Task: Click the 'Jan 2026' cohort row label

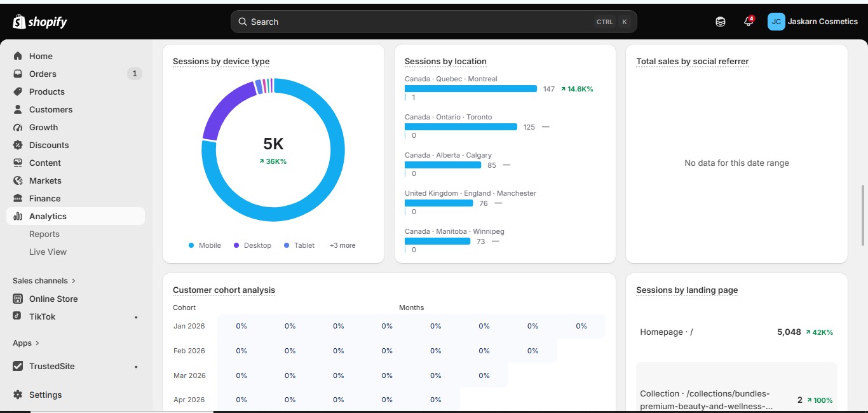Action: click(189, 326)
